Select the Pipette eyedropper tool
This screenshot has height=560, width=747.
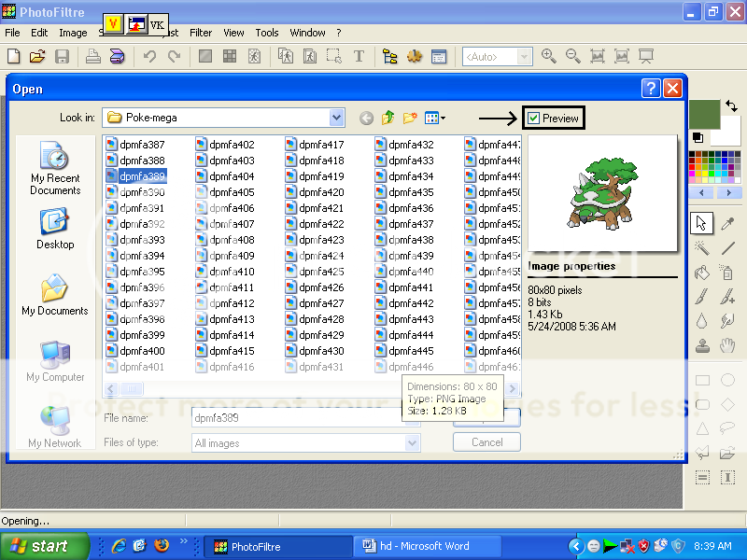tap(727, 223)
